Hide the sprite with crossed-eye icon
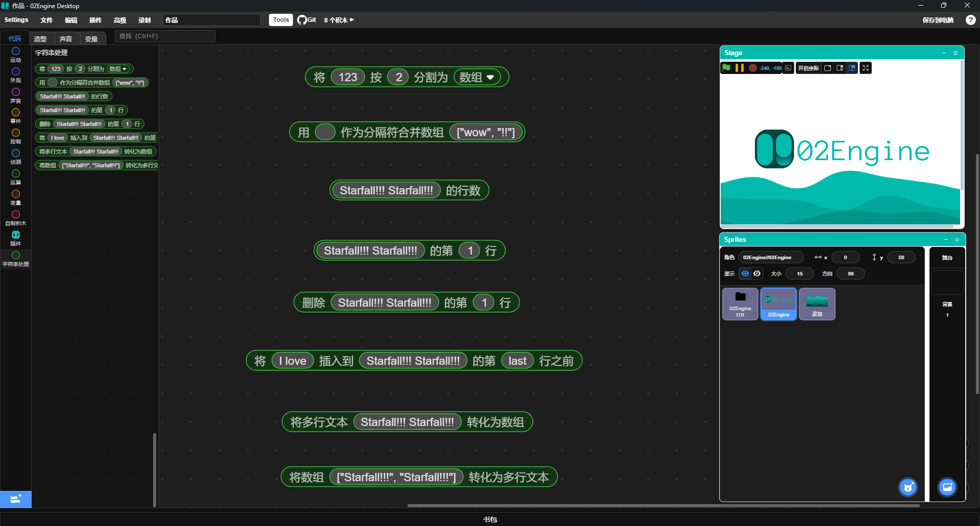This screenshot has width=980, height=526. 757,273
